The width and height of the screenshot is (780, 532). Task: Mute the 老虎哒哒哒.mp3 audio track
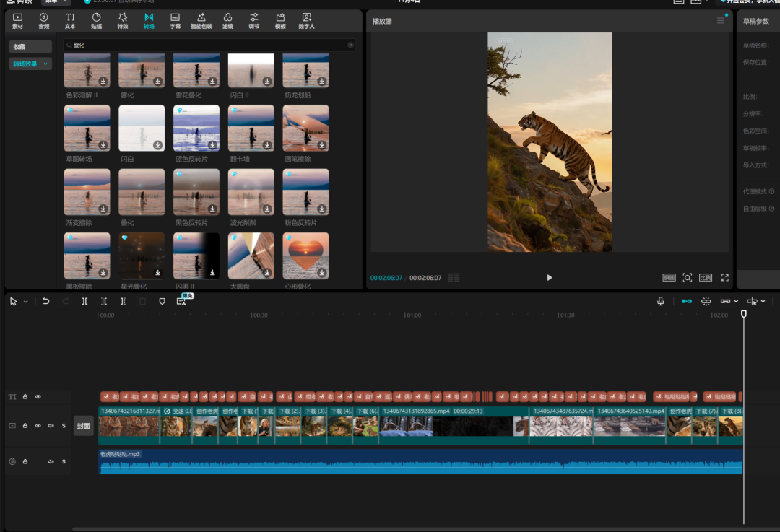click(x=51, y=461)
